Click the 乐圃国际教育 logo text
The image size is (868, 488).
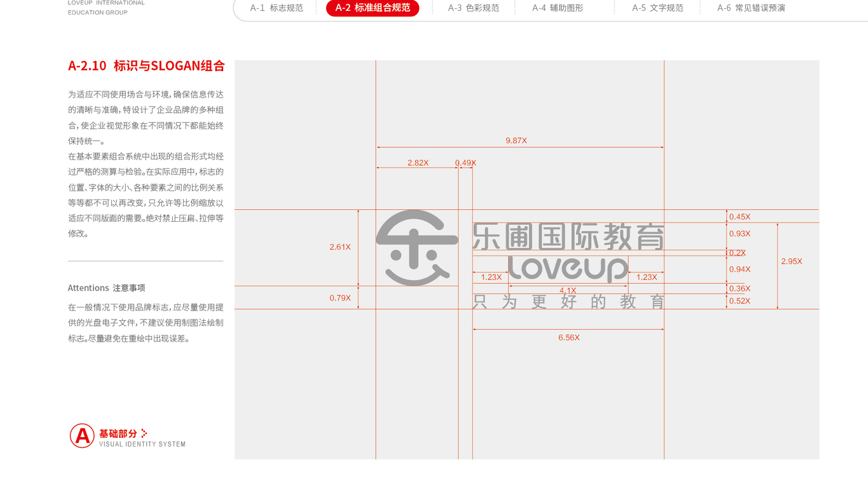(x=568, y=236)
